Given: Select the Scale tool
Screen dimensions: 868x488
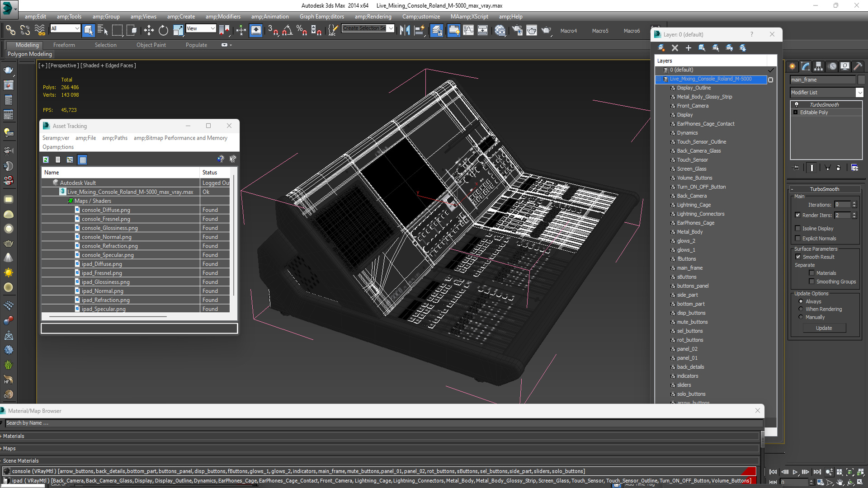Looking at the screenshot, I should coord(178,30).
